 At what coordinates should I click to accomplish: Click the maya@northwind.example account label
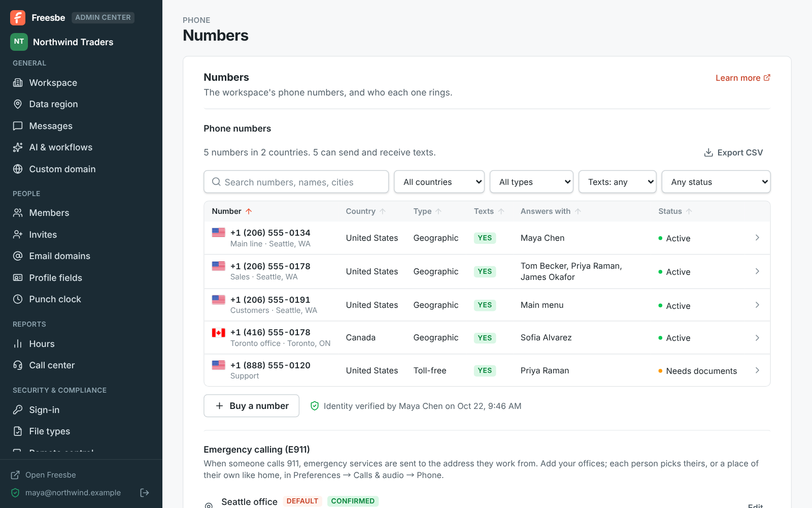[x=73, y=493]
